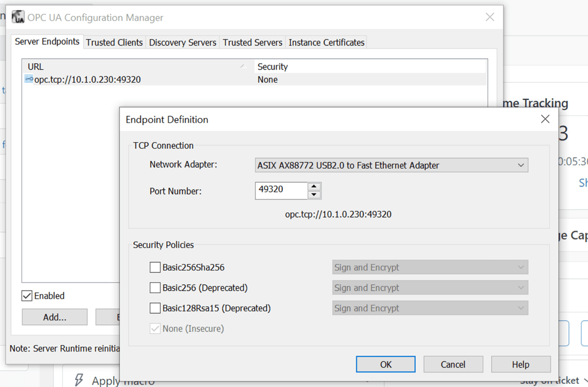Screen dimensions: 588x387
Task: Close the Endpoint Definition dialog
Action: coord(545,119)
